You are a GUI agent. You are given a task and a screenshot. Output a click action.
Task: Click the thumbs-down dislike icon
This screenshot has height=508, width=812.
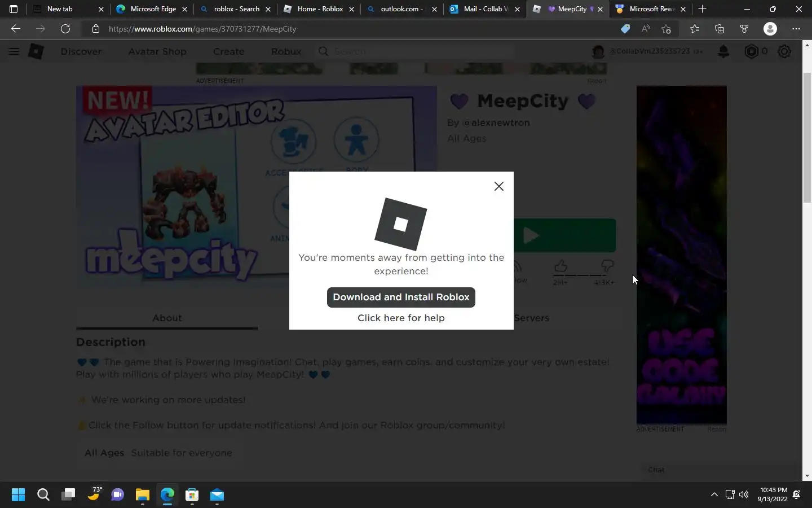click(607, 266)
